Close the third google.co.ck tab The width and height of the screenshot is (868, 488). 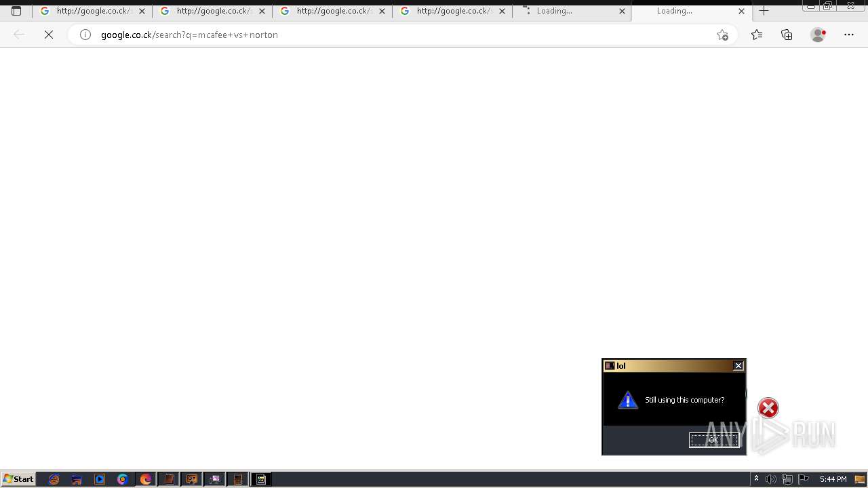[x=382, y=11]
